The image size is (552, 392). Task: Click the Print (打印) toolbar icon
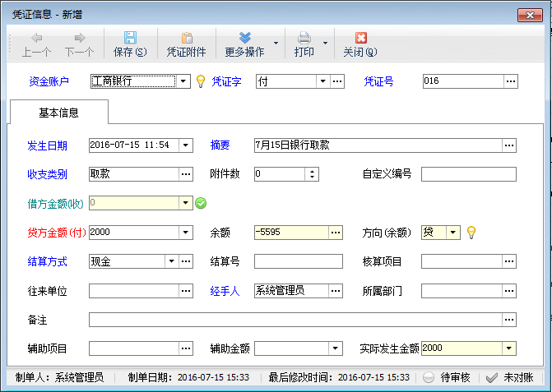304,39
